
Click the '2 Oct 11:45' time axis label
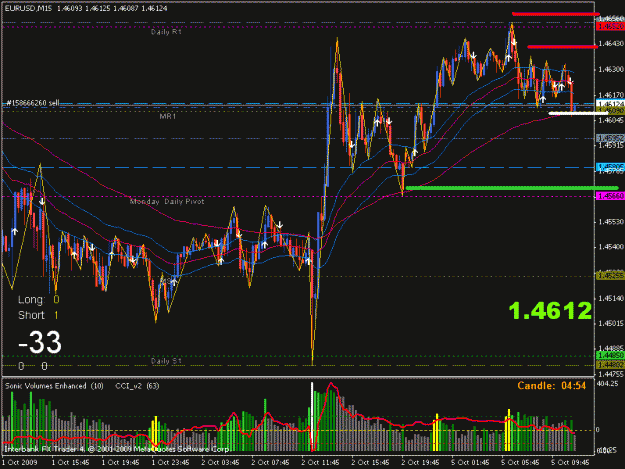[x=320, y=462]
